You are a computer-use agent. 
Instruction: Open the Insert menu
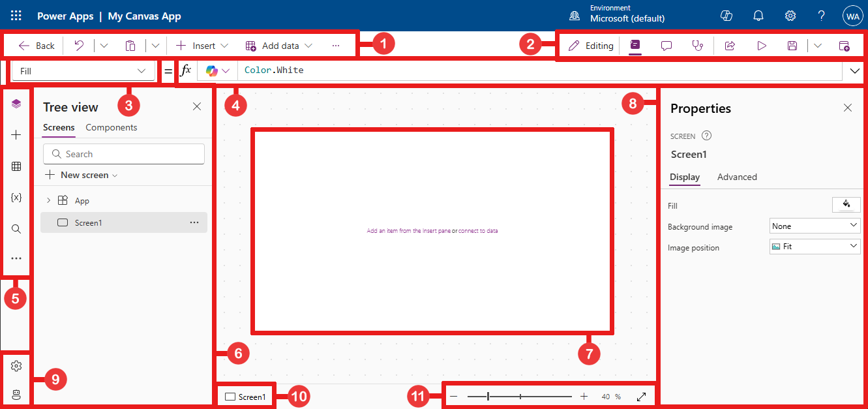click(x=202, y=46)
